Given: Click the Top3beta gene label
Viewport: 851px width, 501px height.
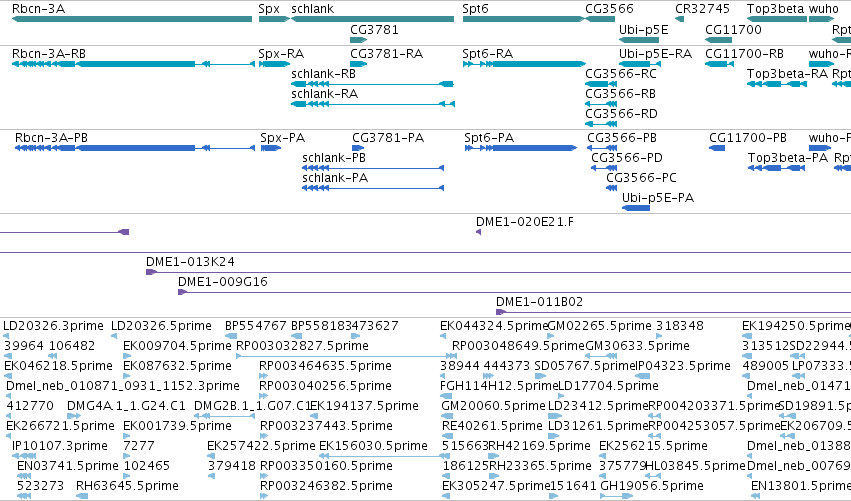Looking at the screenshot, I should (776, 9).
